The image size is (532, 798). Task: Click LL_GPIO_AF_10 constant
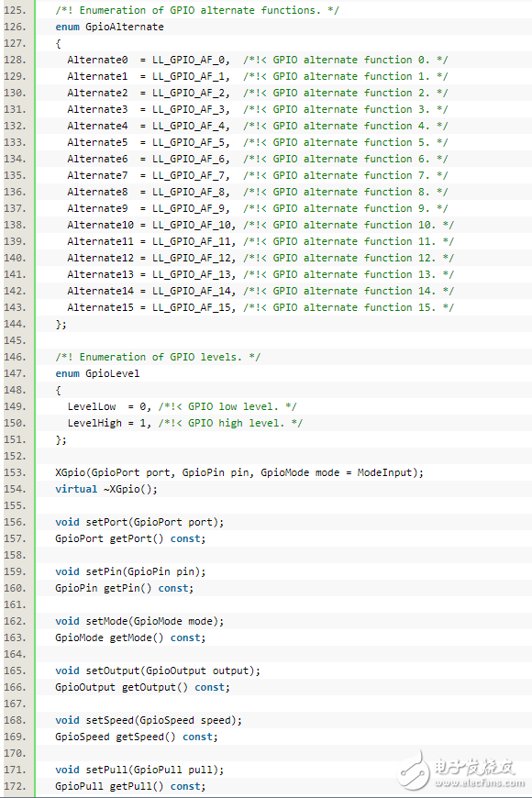194,225
